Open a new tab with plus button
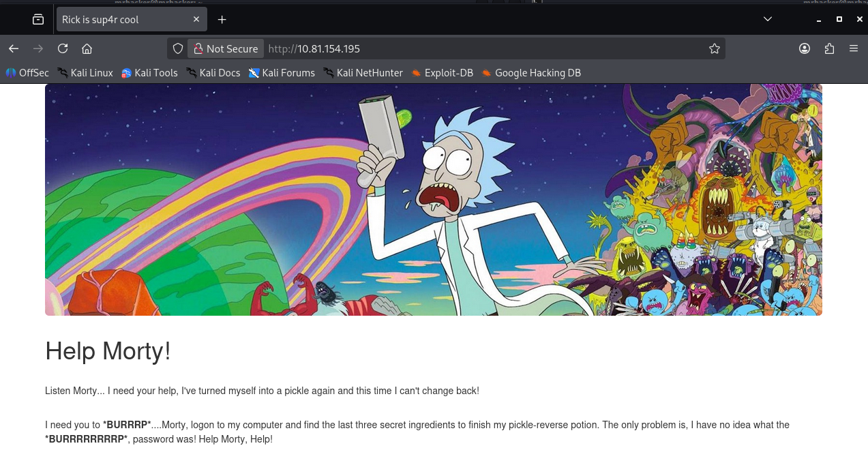Viewport: 868px width, 463px height. [222, 20]
